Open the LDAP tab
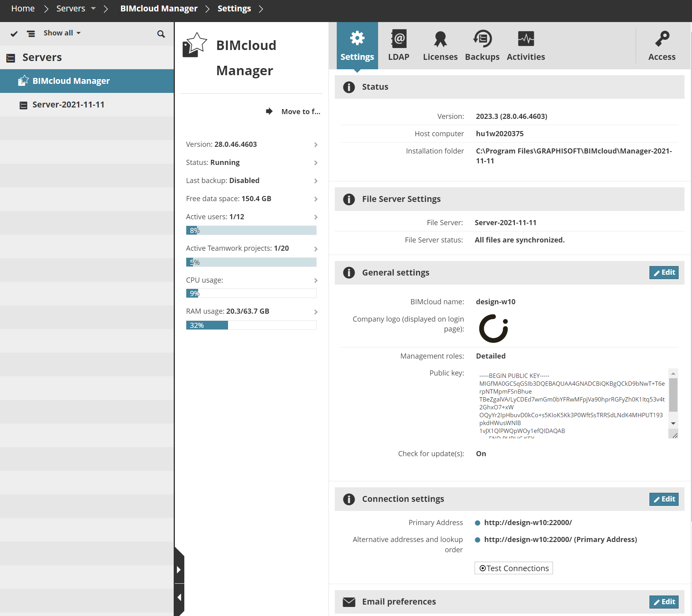Viewport: 692px width, 616px height. (399, 46)
